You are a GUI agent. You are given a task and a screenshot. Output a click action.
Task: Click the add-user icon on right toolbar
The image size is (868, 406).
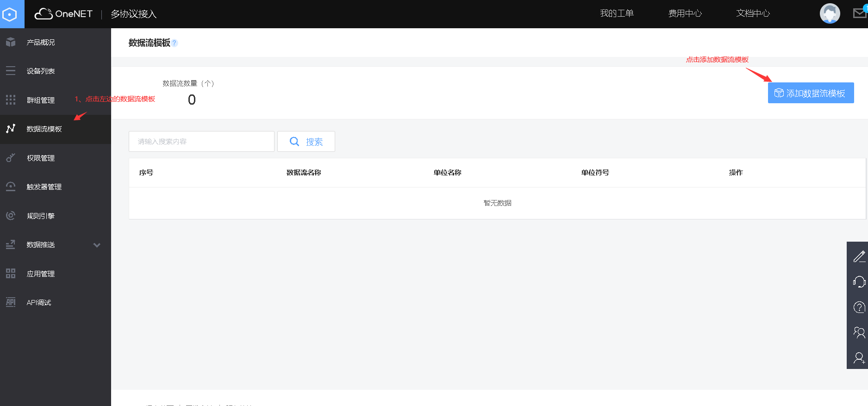click(859, 358)
